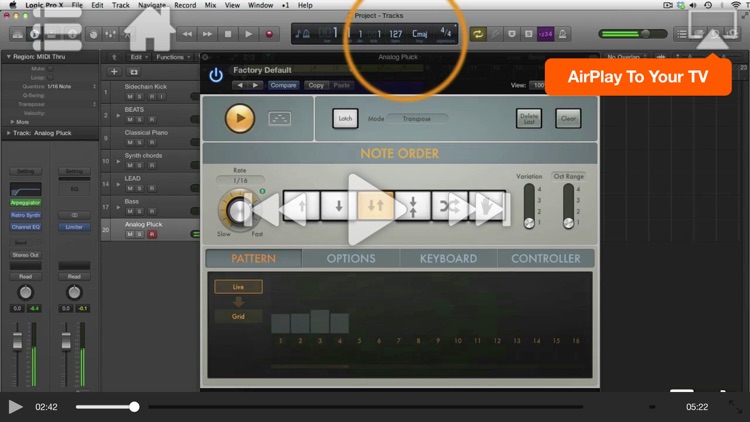
Task: Play video from bottom bar play button
Action: pos(15,407)
